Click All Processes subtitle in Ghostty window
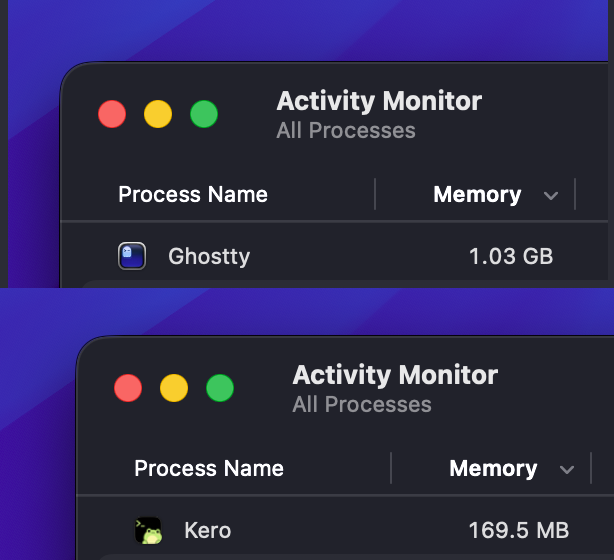Screen dimensions: 614x560 click(346, 130)
